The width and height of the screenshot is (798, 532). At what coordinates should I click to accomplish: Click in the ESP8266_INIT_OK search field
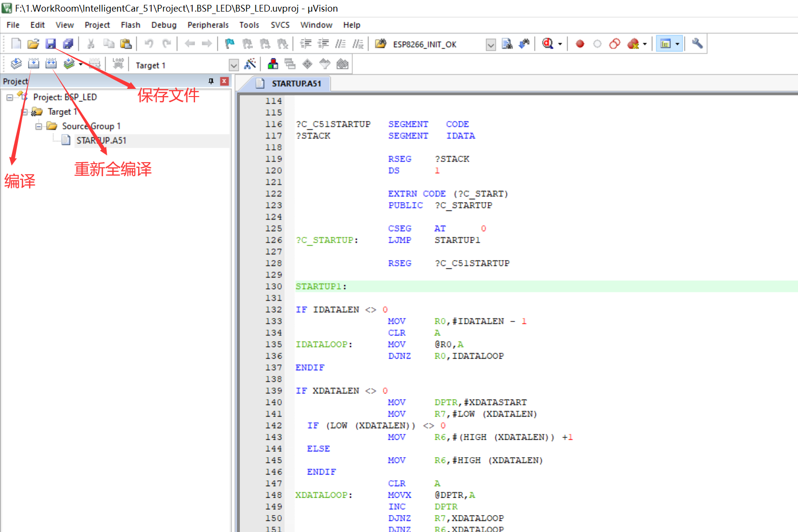pyautogui.click(x=437, y=44)
